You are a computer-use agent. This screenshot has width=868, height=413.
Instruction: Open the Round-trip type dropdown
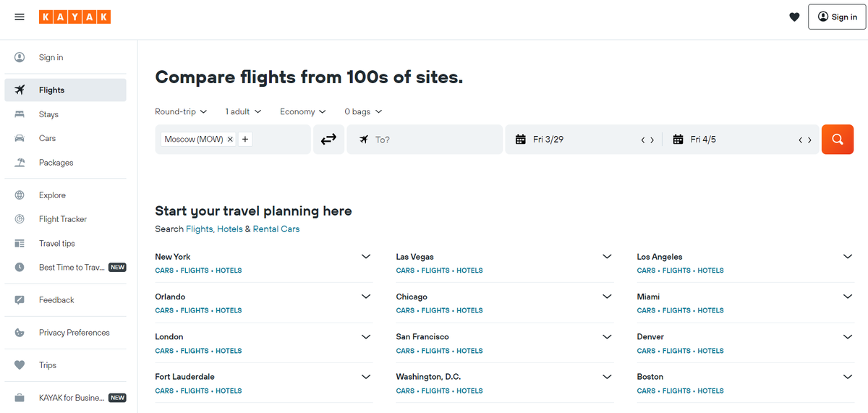pyautogui.click(x=181, y=111)
